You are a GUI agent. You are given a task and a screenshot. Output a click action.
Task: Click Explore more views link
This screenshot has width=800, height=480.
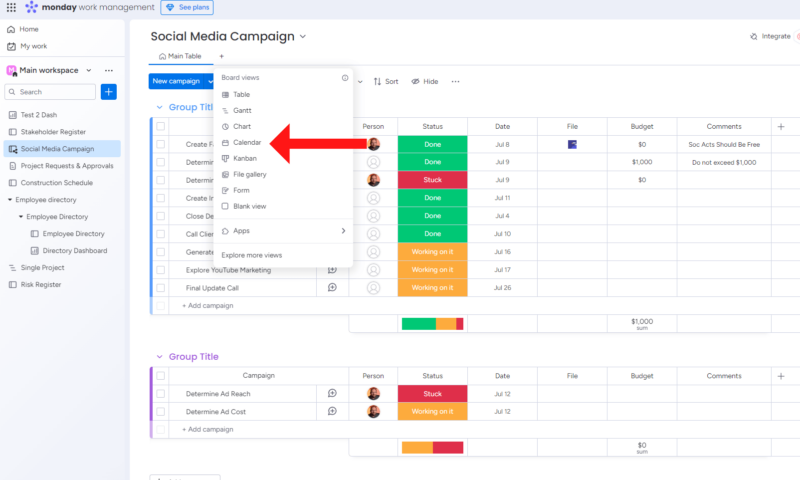[x=252, y=255]
